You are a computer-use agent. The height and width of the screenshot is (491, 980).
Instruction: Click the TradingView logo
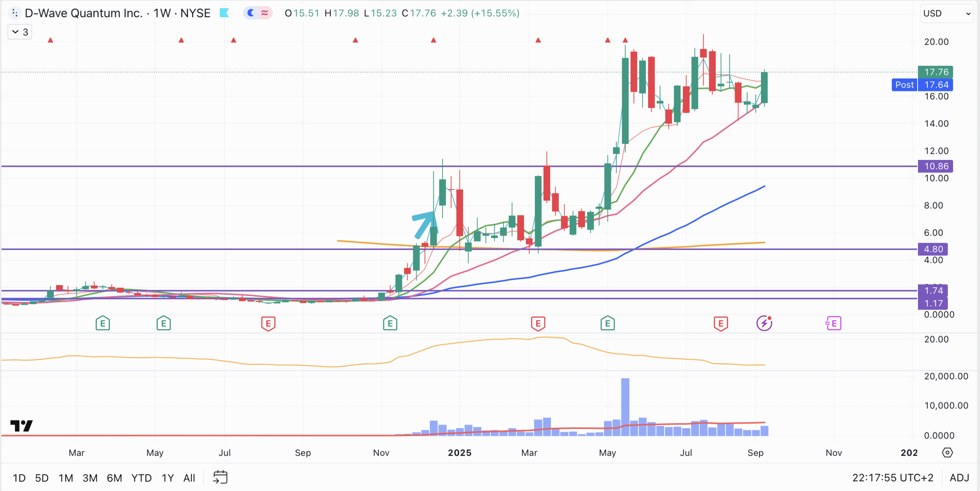point(21,426)
